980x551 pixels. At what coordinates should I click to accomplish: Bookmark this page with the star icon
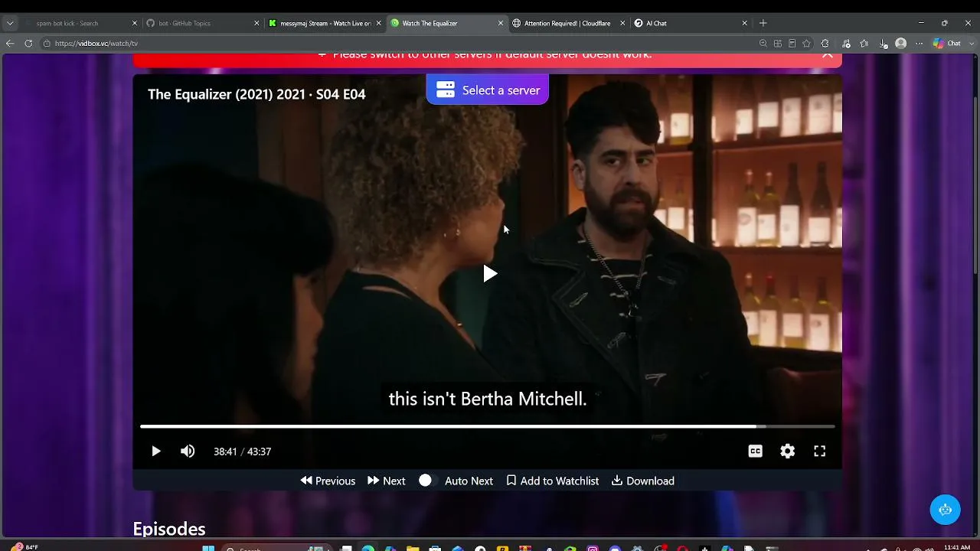pos(806,44)
